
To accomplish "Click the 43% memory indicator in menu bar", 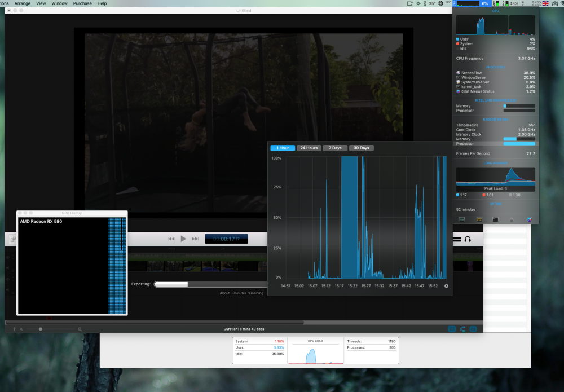I will click(510, 3).
